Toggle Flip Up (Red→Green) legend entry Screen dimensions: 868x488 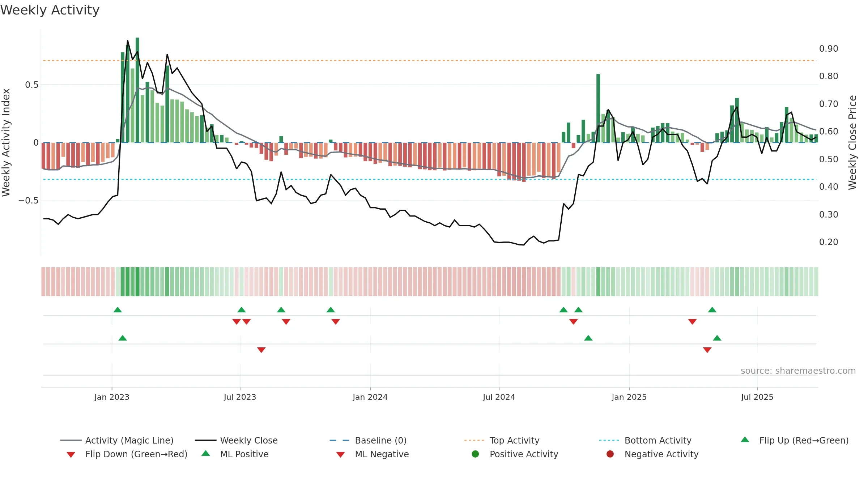(x=795, y=440)
